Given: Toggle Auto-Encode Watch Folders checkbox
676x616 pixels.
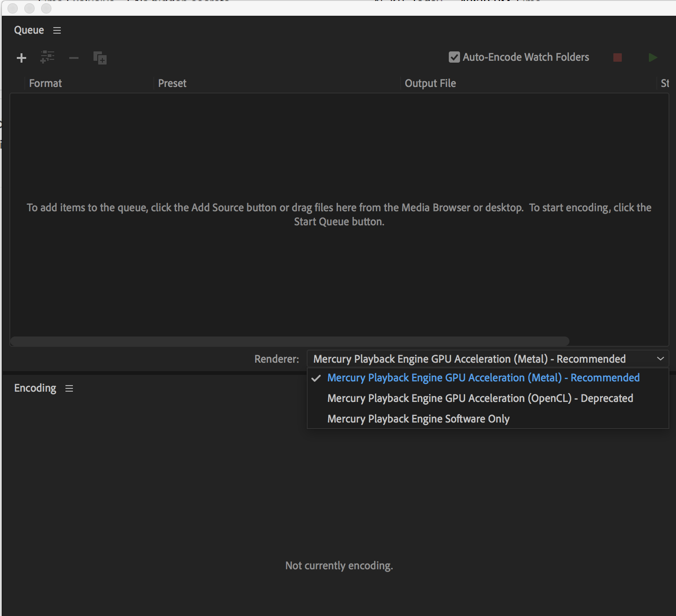Looking at the screenshot, I should coord(454,57).
